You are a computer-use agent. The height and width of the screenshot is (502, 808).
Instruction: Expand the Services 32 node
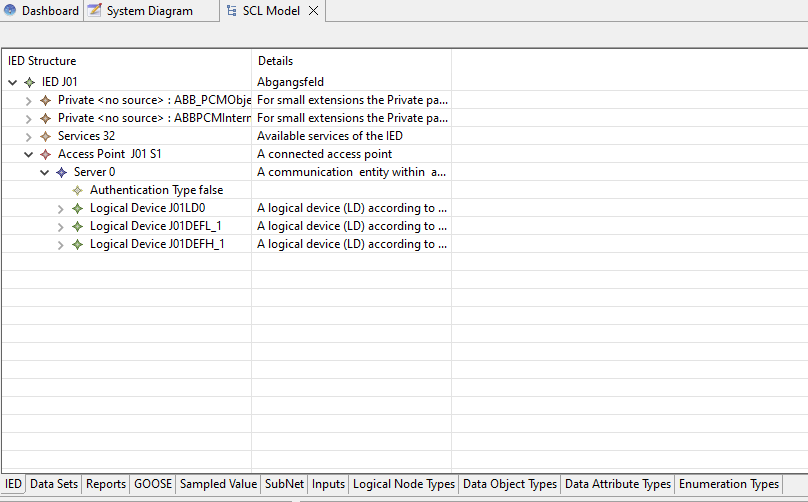pyautogui.click(x=28, y=136)
